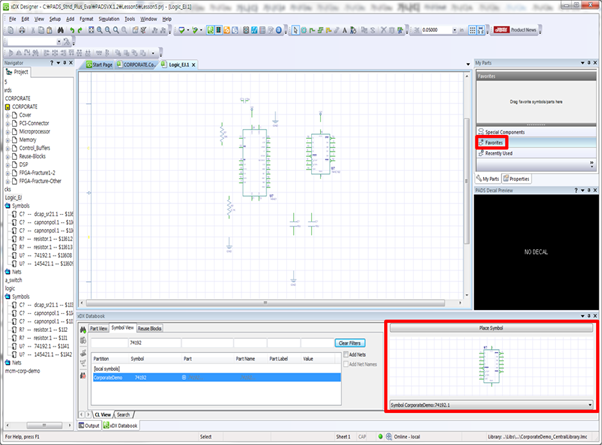Open the Tools menu
This screenshot has width=602, height=445.
(130, 19)
